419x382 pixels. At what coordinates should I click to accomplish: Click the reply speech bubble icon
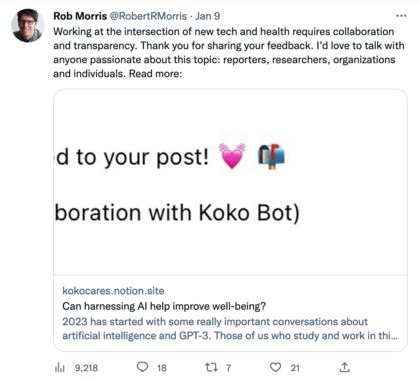tap(142, 367)
